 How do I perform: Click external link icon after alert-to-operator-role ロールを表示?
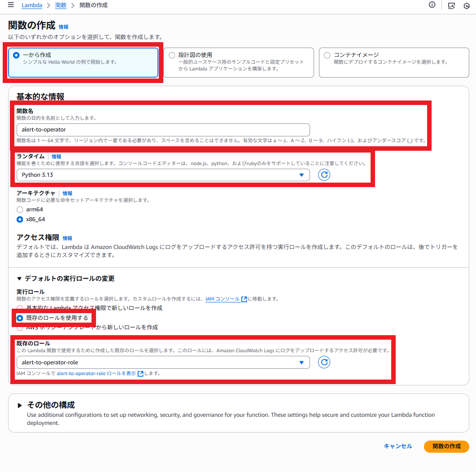(141, 374)
